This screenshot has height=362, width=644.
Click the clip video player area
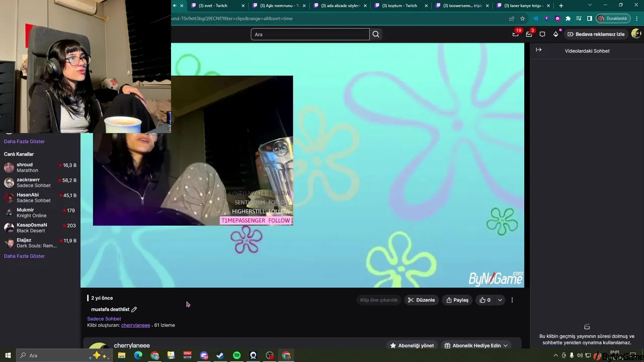pyautogui.click(x=302, y=165)
